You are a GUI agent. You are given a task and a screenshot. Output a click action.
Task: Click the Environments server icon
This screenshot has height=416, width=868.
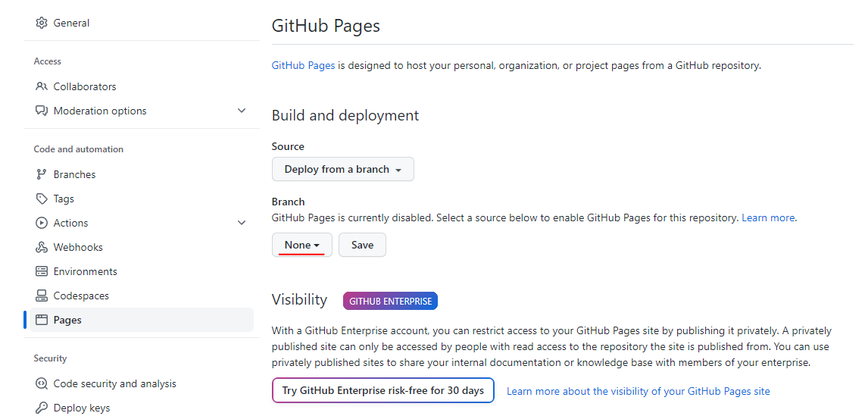[42, 271]
